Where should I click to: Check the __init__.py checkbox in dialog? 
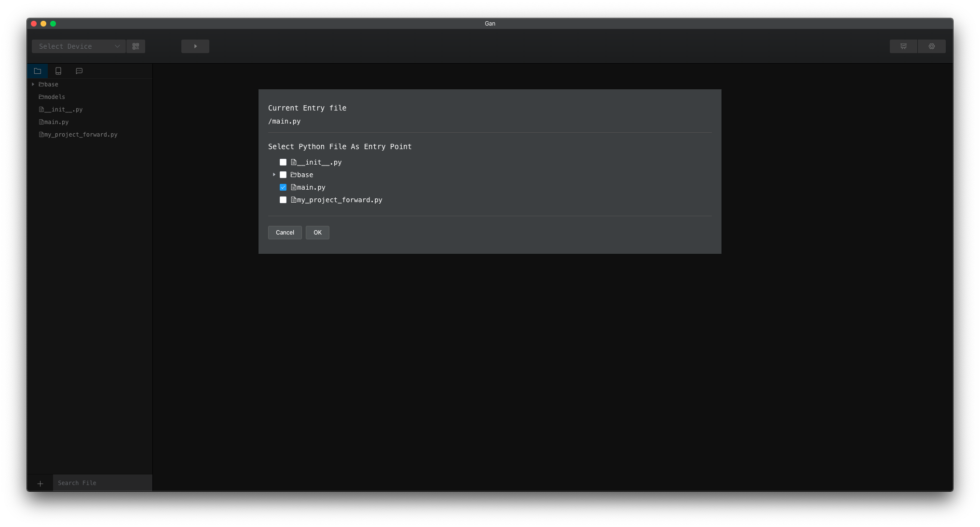tap(283, 162)
